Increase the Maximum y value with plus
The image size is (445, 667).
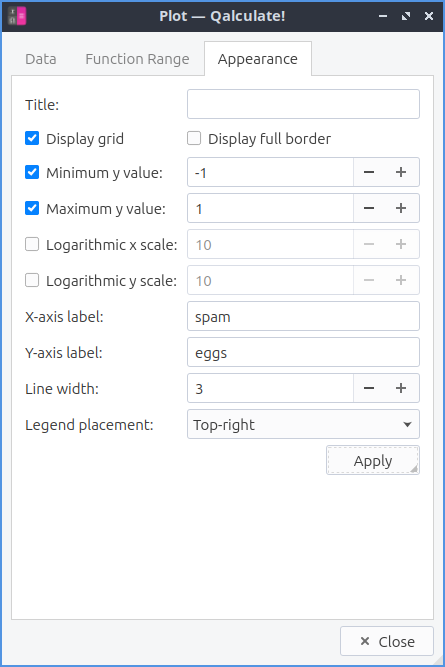click(x=401, y=208)
